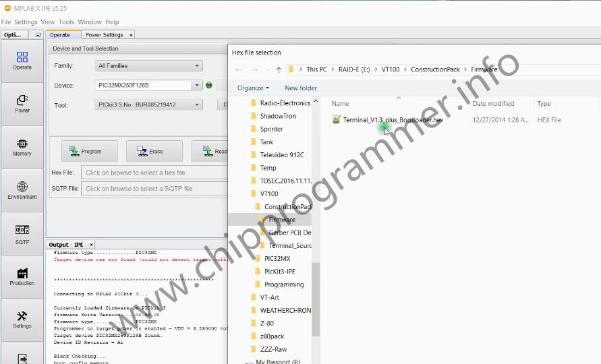The height and width of the screenshot is (364, 601).
Task: Open the Window menu
Action: pos(90,22)
